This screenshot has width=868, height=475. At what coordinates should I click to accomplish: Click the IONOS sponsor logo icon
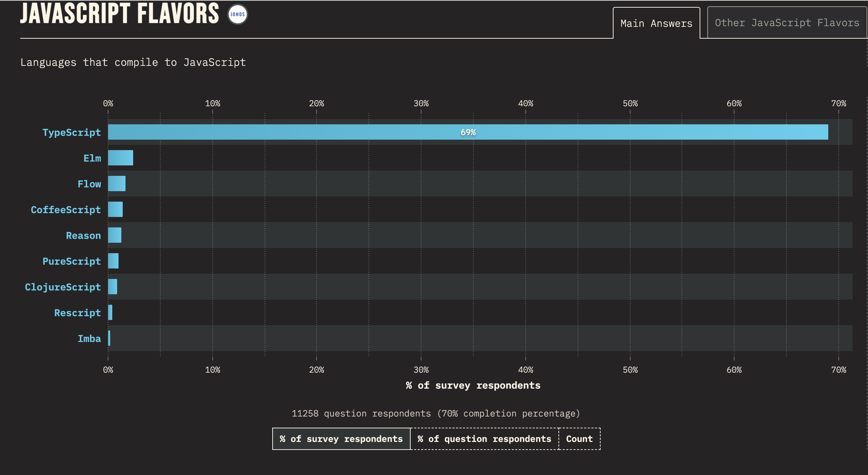(238, 14)
